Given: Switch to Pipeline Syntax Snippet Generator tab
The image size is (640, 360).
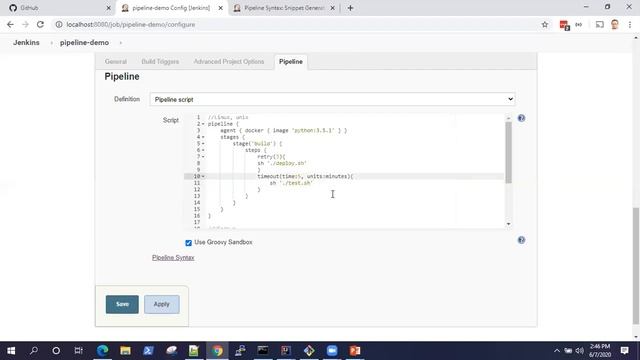Looking at the screenshot, I should point(284,8).
